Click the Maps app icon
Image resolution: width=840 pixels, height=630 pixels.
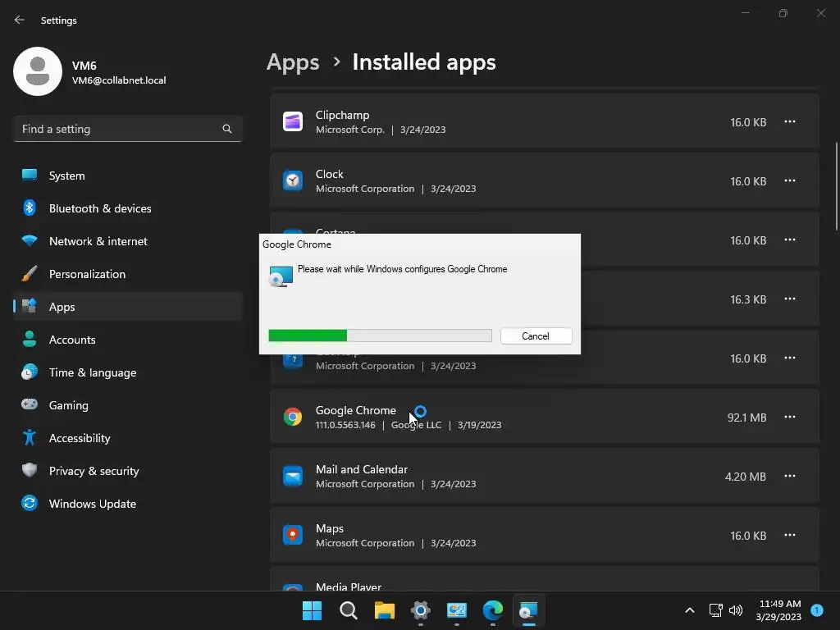tap(293, 535)
